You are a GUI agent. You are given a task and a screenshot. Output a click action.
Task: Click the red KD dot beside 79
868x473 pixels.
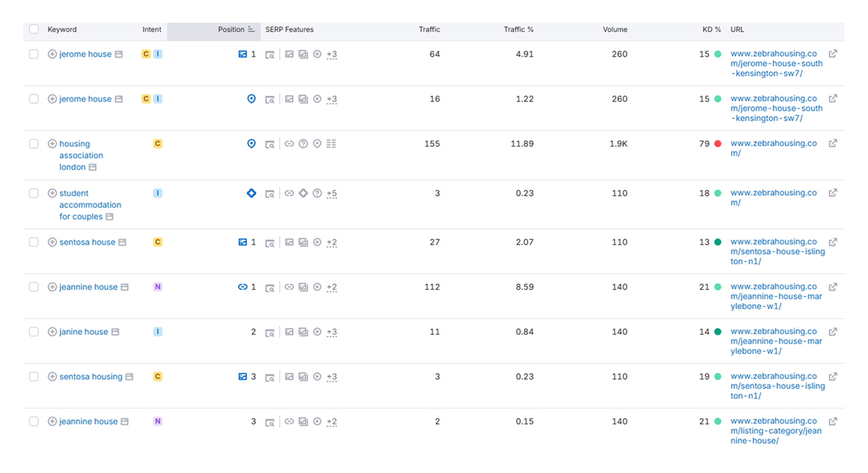(x=718, y=144)
